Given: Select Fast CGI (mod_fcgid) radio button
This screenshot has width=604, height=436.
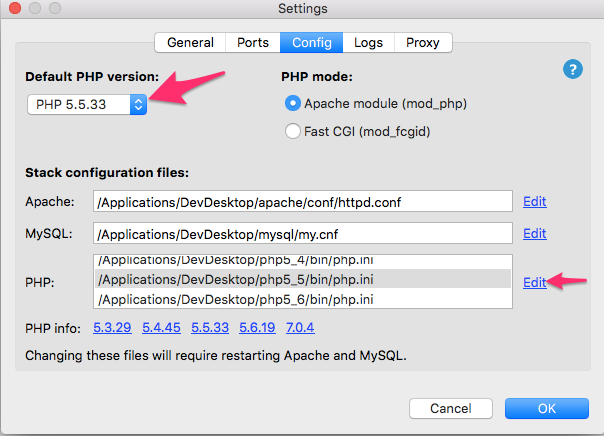Looking at the screenshot, I should point(293,130).
